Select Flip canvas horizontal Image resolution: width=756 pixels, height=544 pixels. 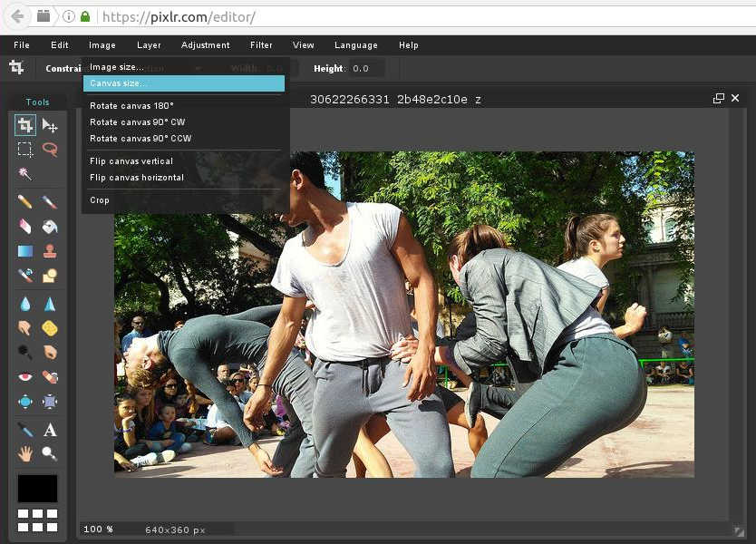[x=137, y=178]
